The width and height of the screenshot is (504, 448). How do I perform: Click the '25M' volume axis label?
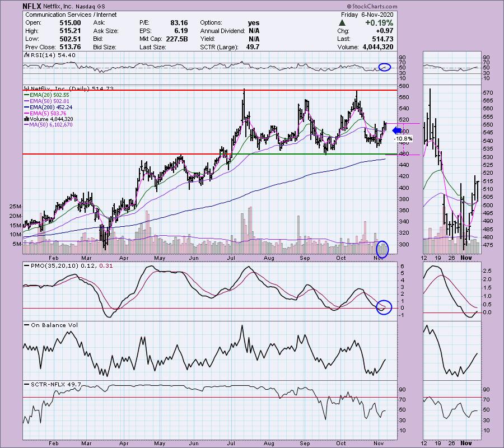(x=16, y=206)
